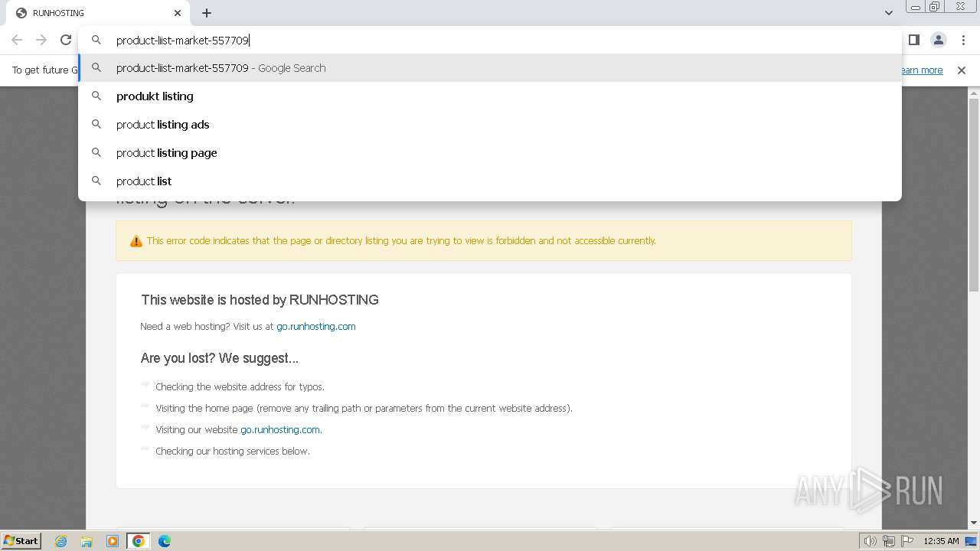Go back using the back arrow

click(17, 40)
